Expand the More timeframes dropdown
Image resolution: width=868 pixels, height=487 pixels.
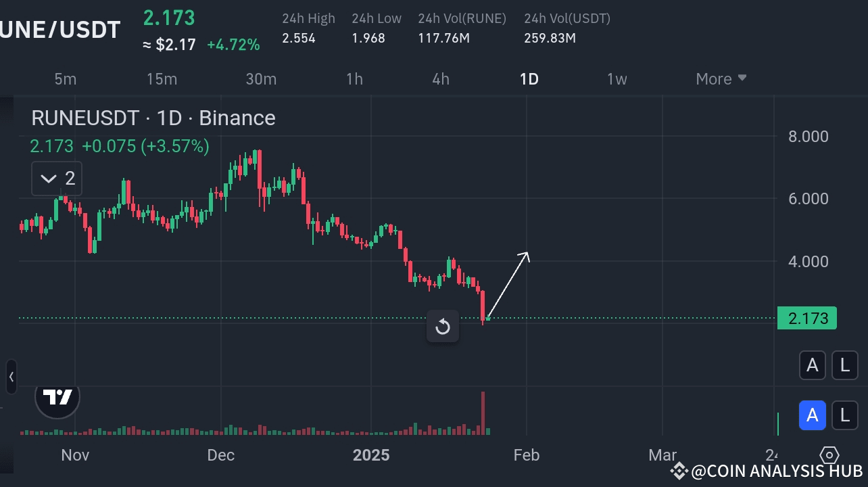pos(721,78)
